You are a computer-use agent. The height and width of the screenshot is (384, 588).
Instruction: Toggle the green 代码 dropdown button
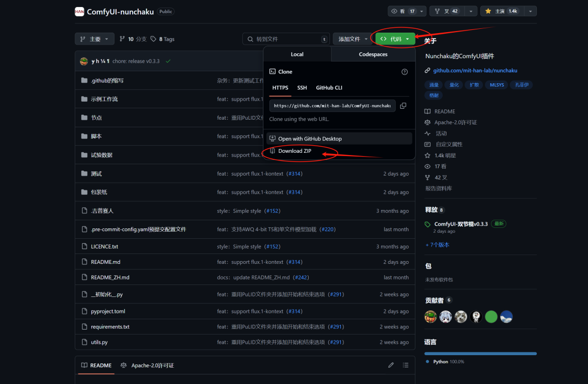point(395,39)
